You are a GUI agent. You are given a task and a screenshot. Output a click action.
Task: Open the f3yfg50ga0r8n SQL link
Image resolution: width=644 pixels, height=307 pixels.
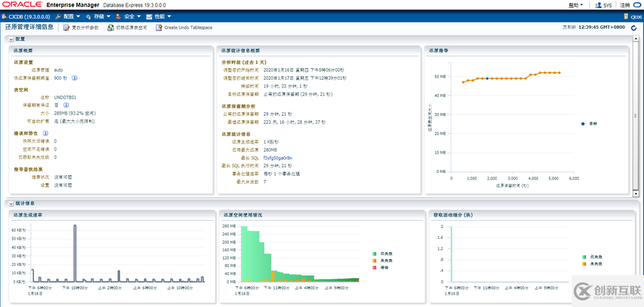point(277,158)
